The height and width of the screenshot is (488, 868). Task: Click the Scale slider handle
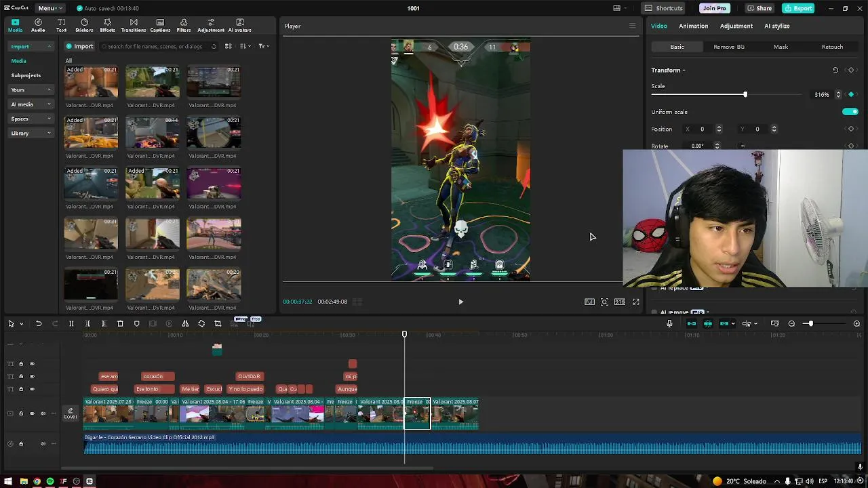tap(745, 95)
